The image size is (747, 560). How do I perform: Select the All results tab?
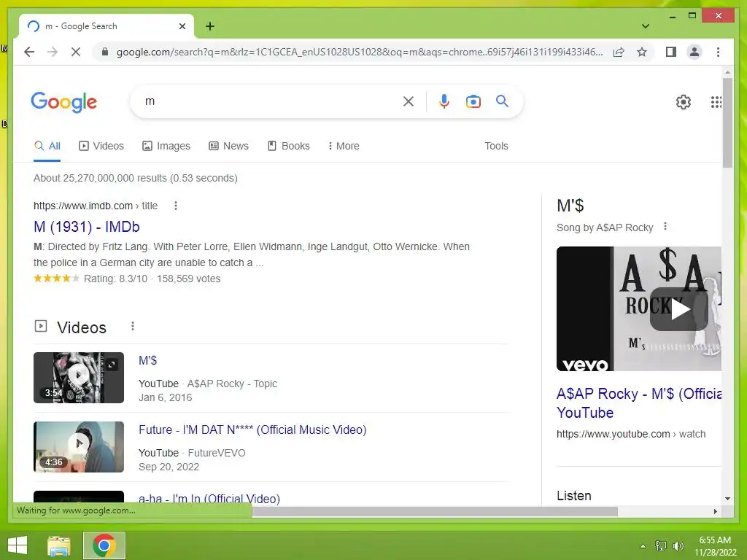pos(47,146)
